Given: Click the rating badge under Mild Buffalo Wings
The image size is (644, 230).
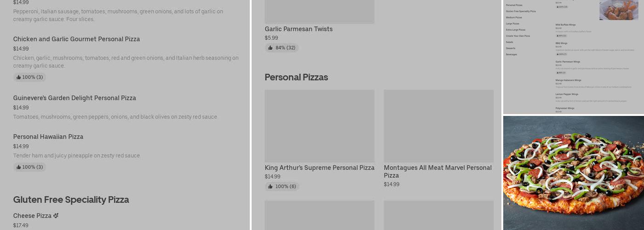Looking at the screenshot, I should [561, 35].
